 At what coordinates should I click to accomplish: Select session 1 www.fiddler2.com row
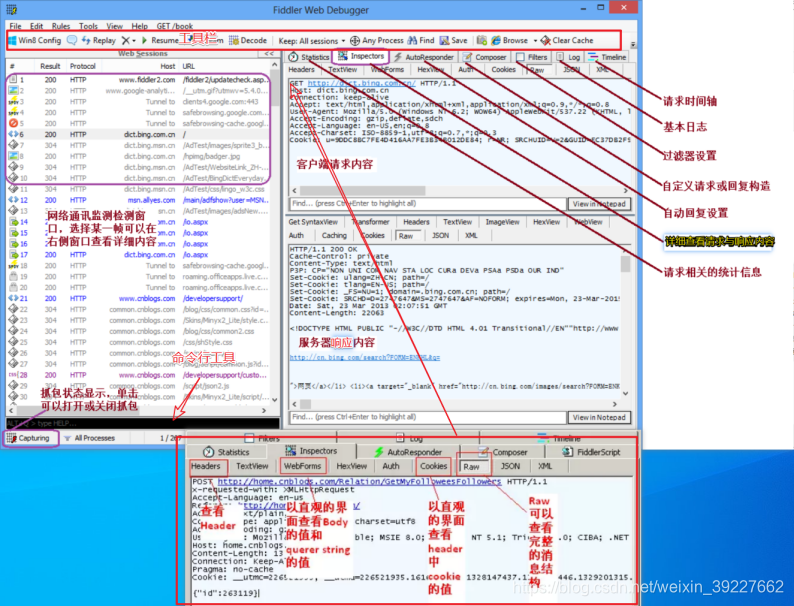(138, 80)
